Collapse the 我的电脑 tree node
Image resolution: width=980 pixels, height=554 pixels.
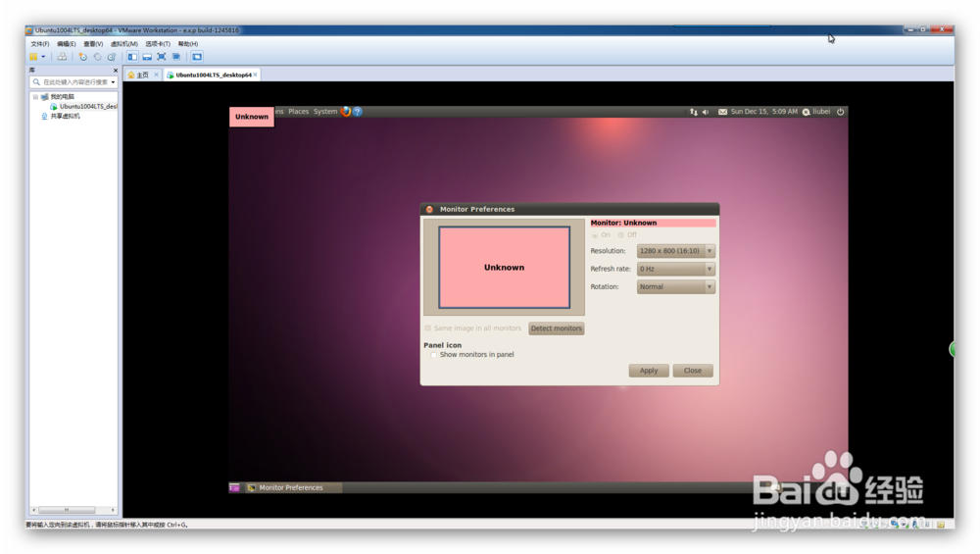pos(35,97)
